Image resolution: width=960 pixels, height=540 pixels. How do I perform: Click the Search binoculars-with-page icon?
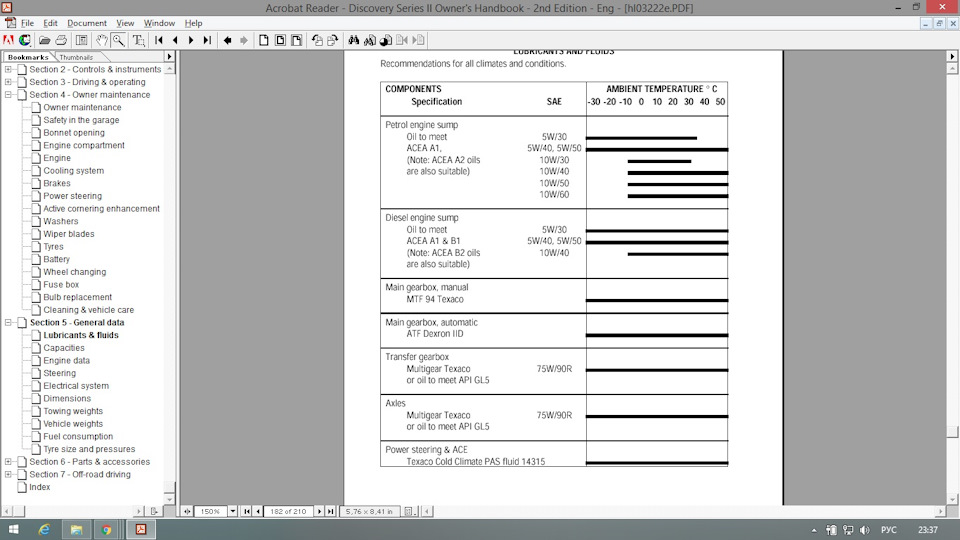point(370,40)
